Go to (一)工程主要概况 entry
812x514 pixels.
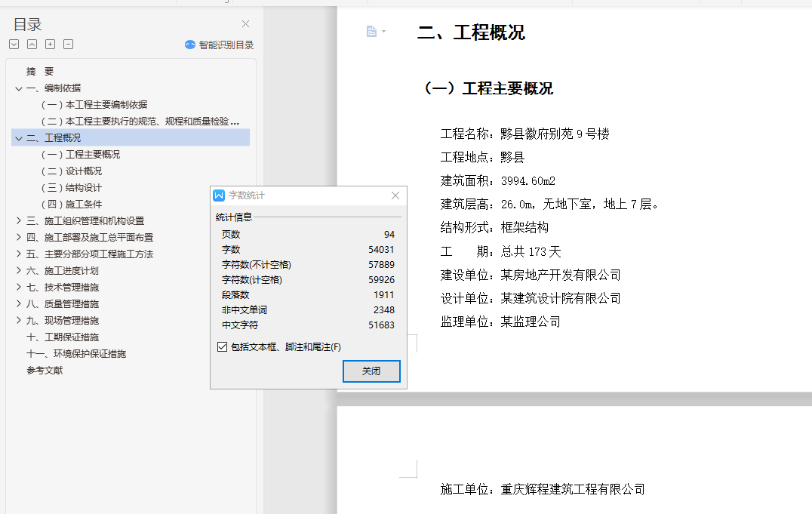[x=80, y=155]
